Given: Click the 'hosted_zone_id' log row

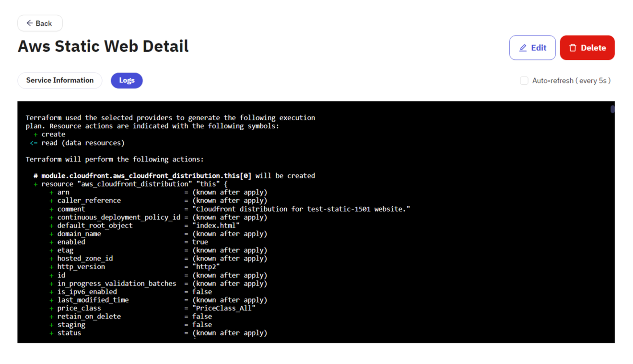Looking at the screenshot, I should [x=158, y=258].
